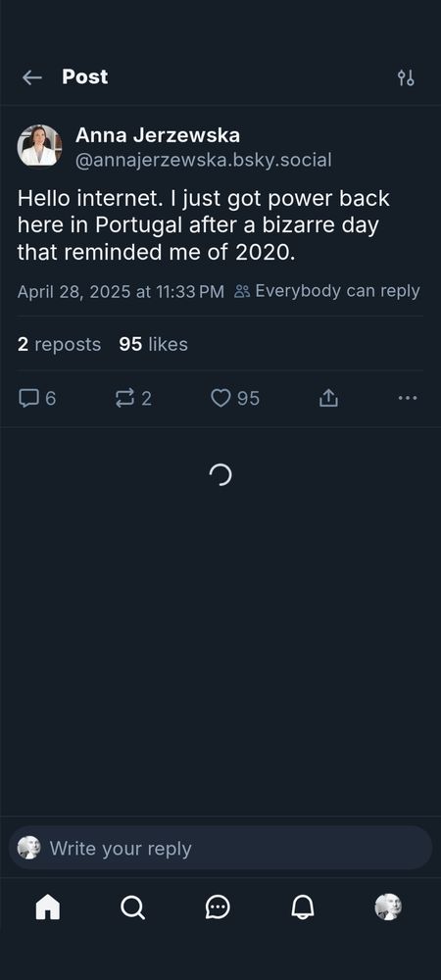This screenshot has width=441, height=980.
Task: Open thread preferences sliders icon
Action: pos(406,77)
